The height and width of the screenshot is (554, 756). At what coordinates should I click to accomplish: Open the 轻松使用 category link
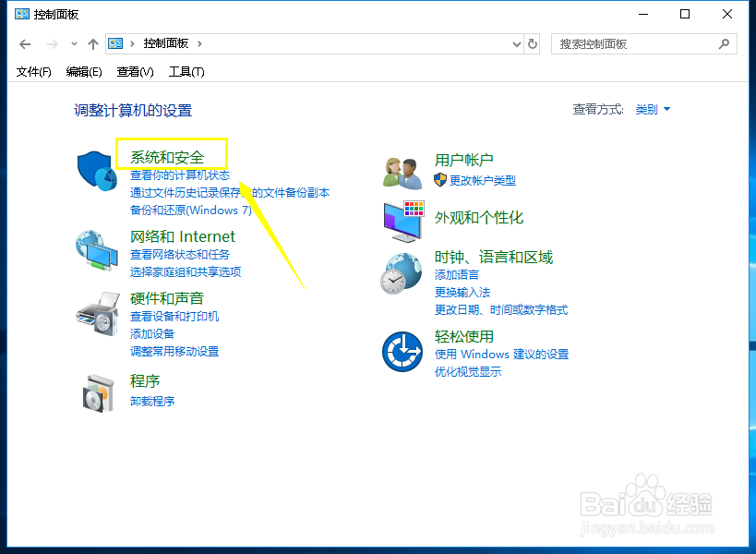(463, 336)
